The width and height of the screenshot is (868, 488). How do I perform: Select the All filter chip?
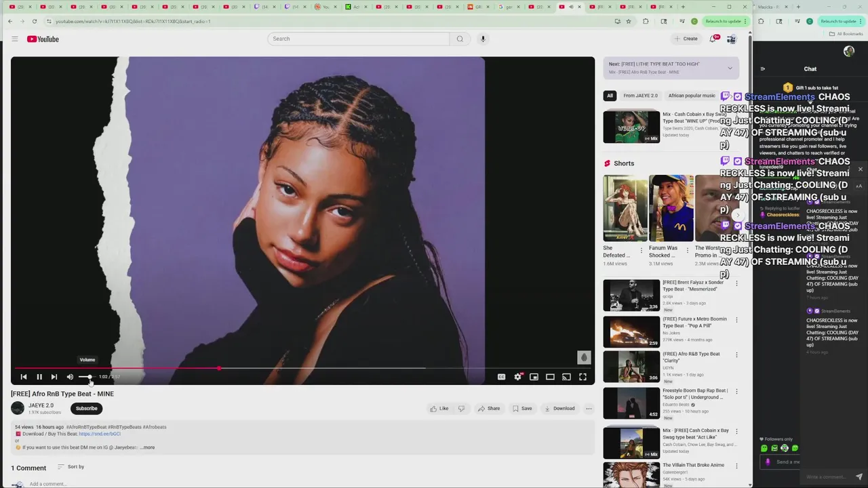[x=610, y=96]
